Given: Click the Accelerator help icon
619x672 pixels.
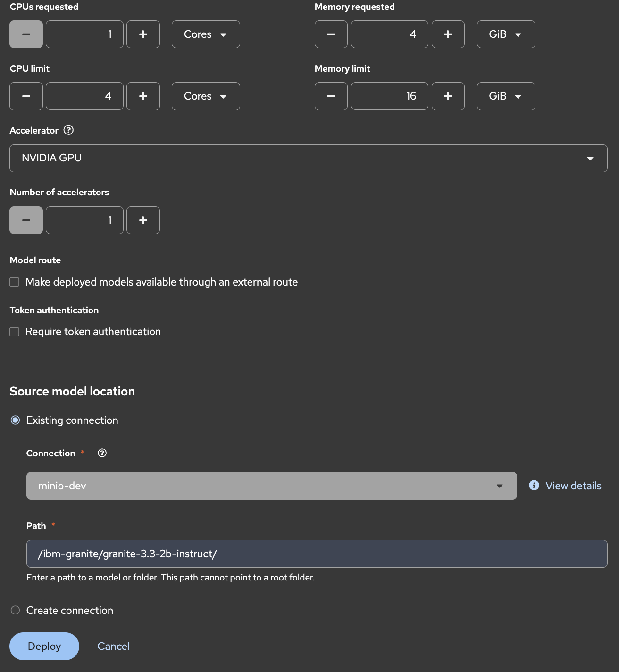Looking at the screenshot, I should [68, 130].
